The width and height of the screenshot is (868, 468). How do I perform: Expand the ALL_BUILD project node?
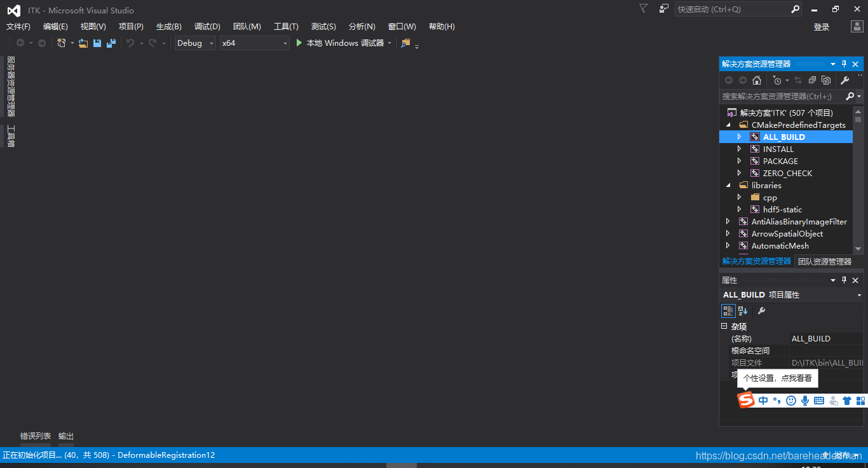click(740, 137)
